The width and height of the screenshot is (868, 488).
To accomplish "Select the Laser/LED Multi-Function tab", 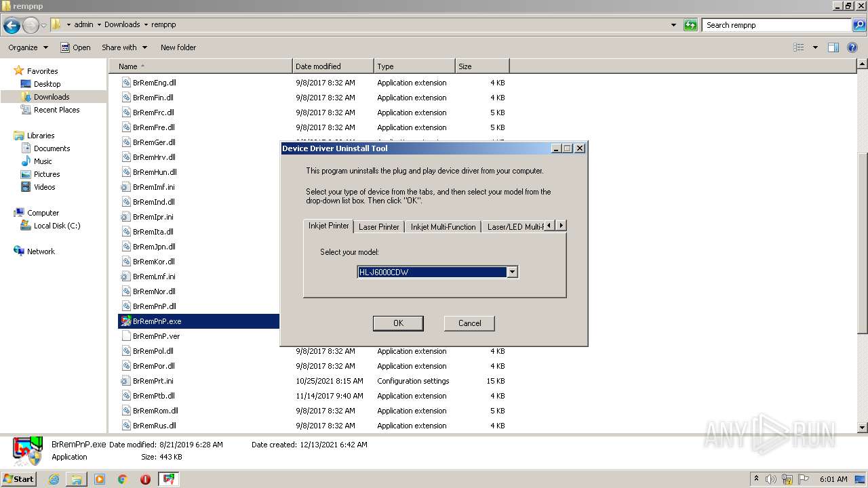I will click(x=515, y=227).
